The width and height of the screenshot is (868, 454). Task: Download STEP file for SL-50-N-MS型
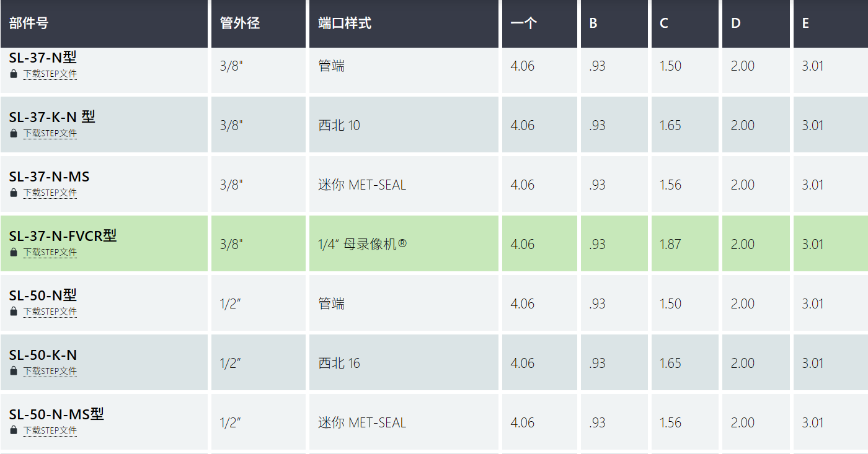coord(50,430)
